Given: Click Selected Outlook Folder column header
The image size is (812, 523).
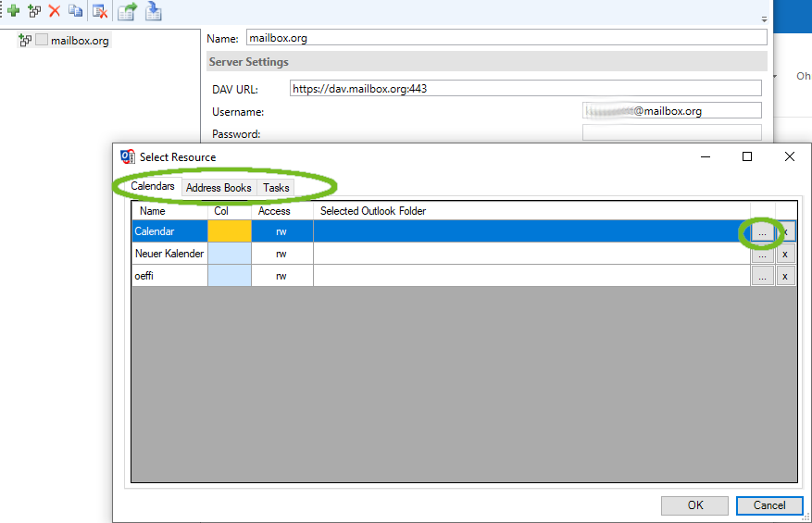Looking at the screenshot, I should tap(531, 211).
